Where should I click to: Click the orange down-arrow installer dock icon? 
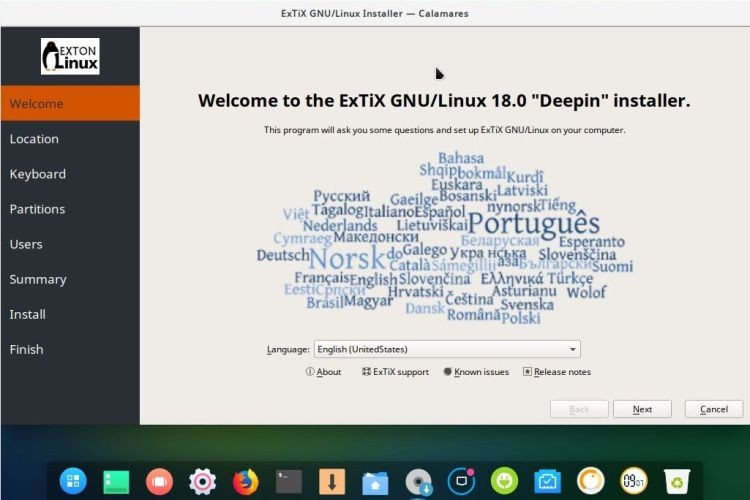(331, 481)
